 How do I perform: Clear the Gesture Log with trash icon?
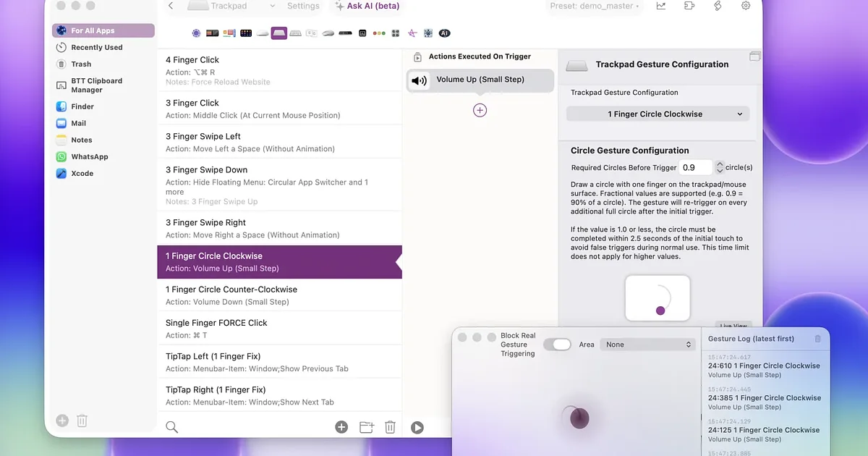click(x=818, y=339)
